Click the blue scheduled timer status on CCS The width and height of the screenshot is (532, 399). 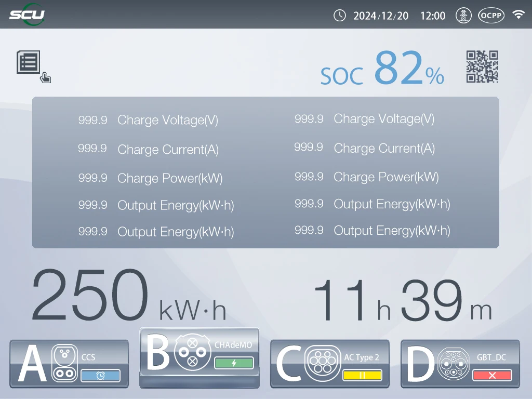(100, 376)
